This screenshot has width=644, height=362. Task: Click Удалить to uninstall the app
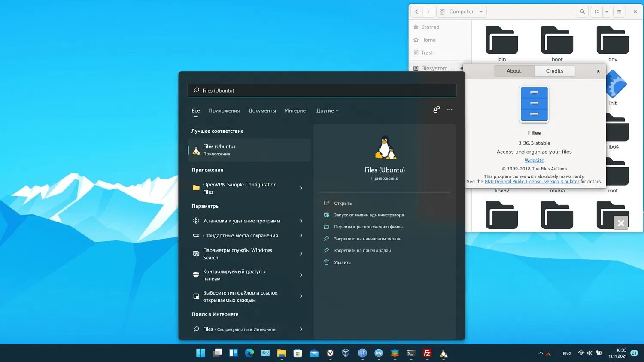342,262
